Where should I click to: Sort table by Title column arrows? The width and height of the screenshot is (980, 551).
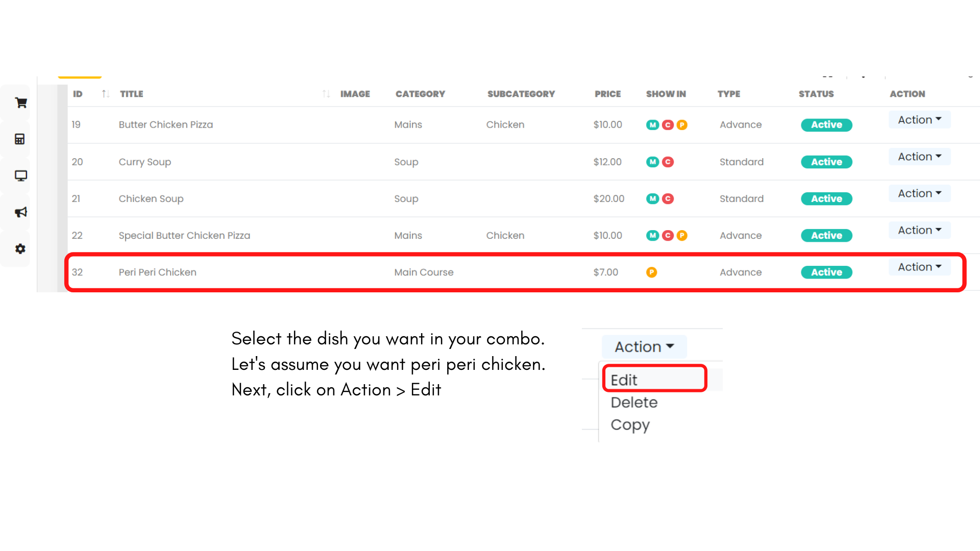coord(326,94)
